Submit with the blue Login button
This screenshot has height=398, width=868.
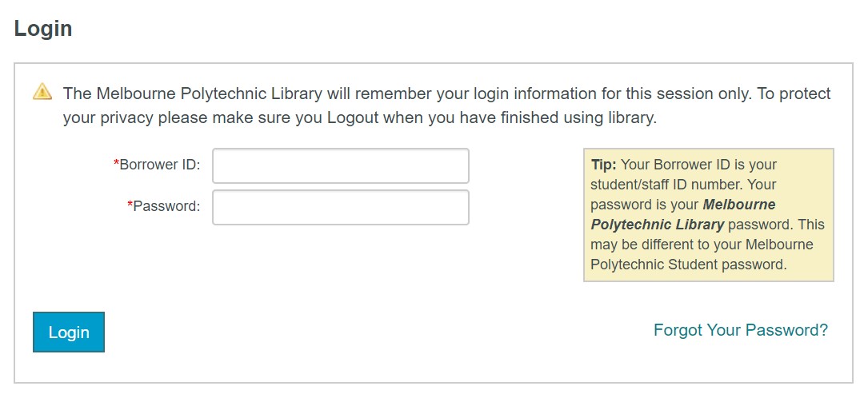(69, 332)
